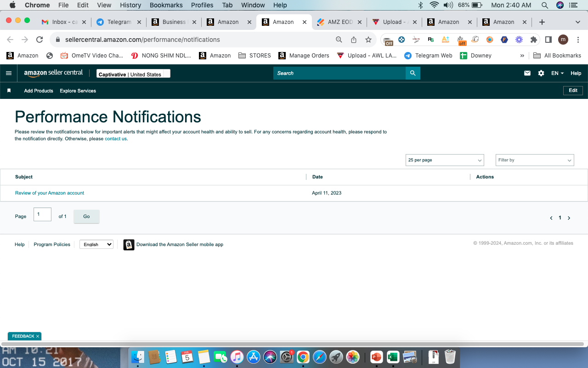Click the zoom magnifier in address bar
This screenshot has height=368, width=588.
(x=339, y=40)
